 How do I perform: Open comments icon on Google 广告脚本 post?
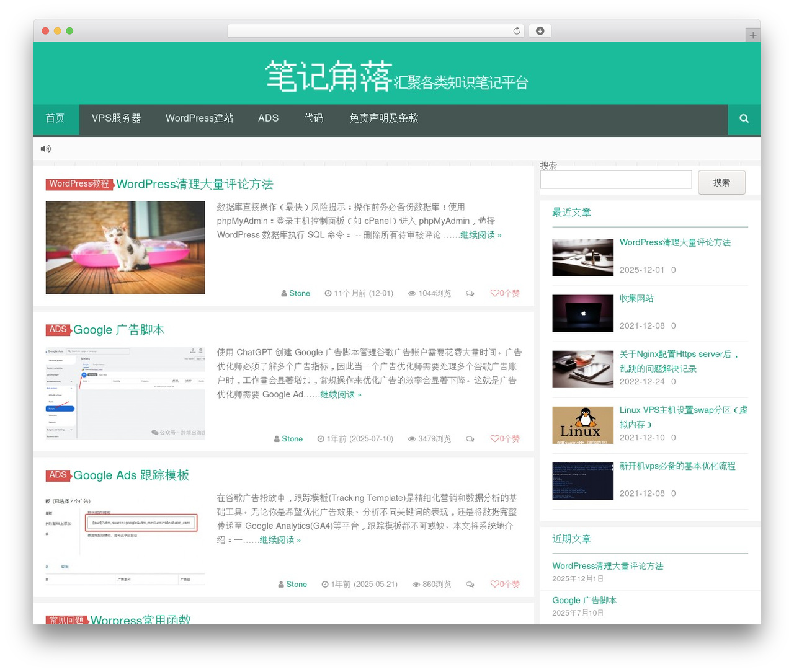click(x=470, y=439)
